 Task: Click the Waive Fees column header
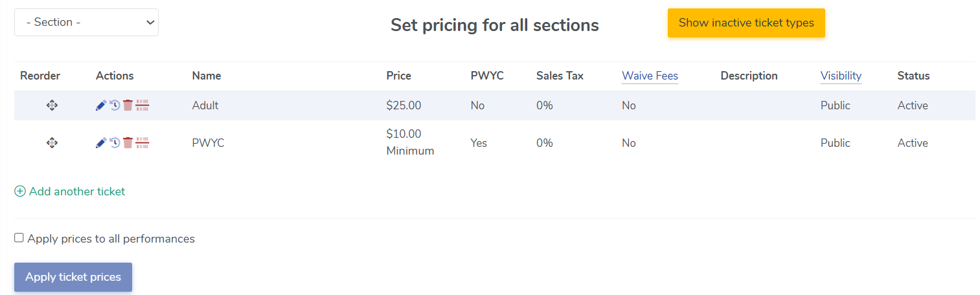click(x=650, y=76)
